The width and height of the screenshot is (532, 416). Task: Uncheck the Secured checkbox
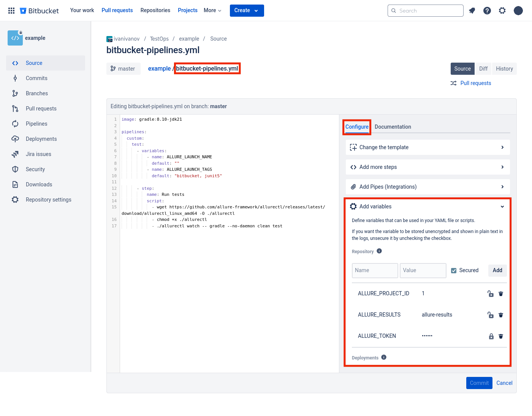point(454,271)
